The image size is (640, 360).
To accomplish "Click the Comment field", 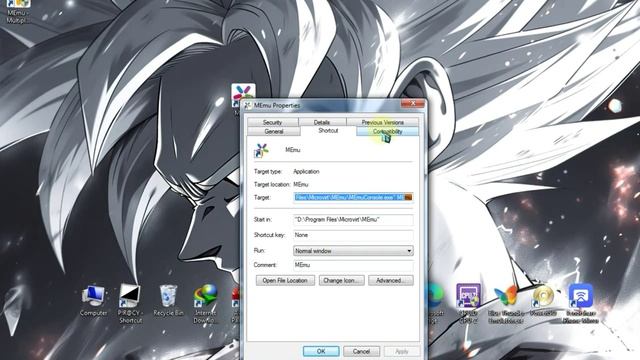I will tap(353, 265).
